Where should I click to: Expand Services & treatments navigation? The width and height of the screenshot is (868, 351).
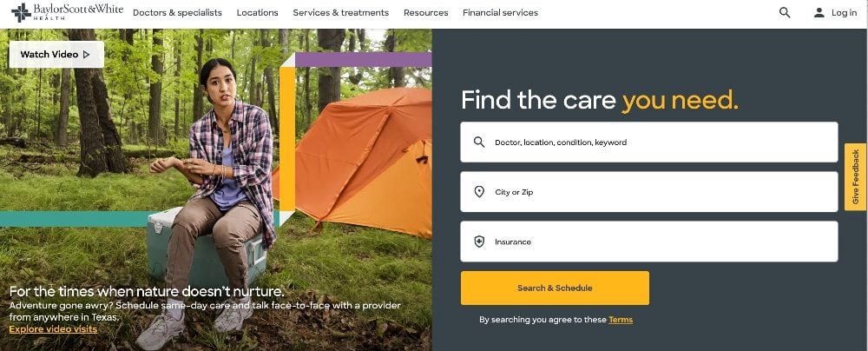tap(341, 13)
